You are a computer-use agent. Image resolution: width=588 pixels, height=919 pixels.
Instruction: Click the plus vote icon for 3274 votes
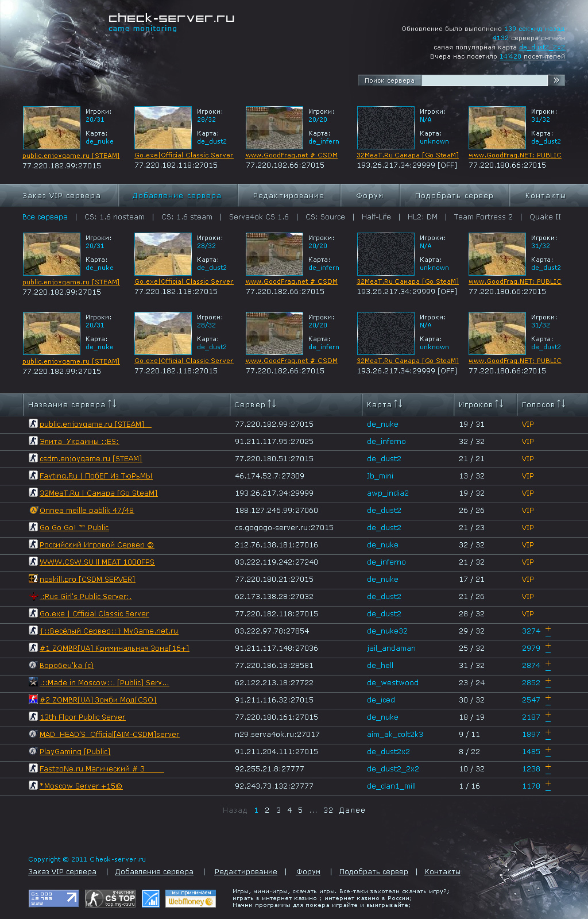pos(548,630)
